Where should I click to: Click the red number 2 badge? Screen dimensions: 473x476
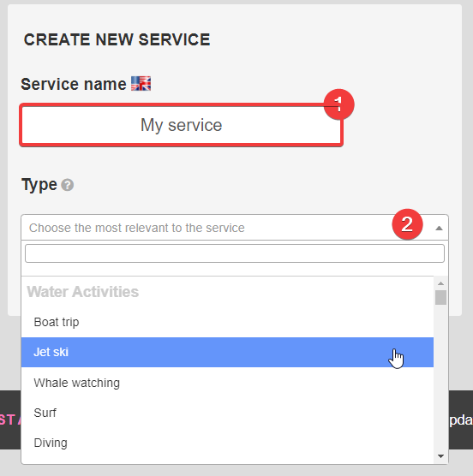click(x=407, y=224)
